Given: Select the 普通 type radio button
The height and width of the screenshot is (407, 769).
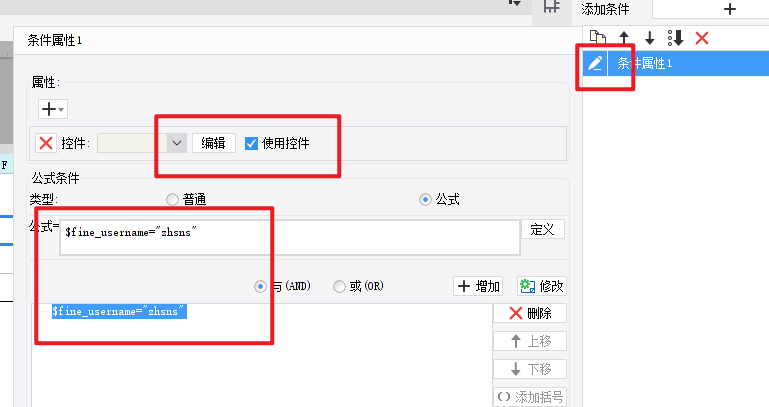Looking at the screenshot, I should pos(172,199).
